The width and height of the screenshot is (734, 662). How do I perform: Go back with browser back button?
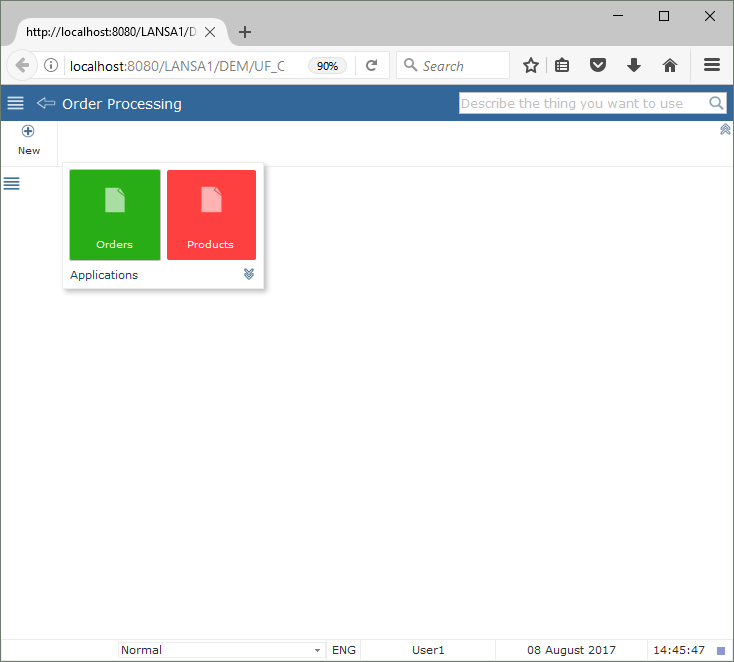[22, 65]
